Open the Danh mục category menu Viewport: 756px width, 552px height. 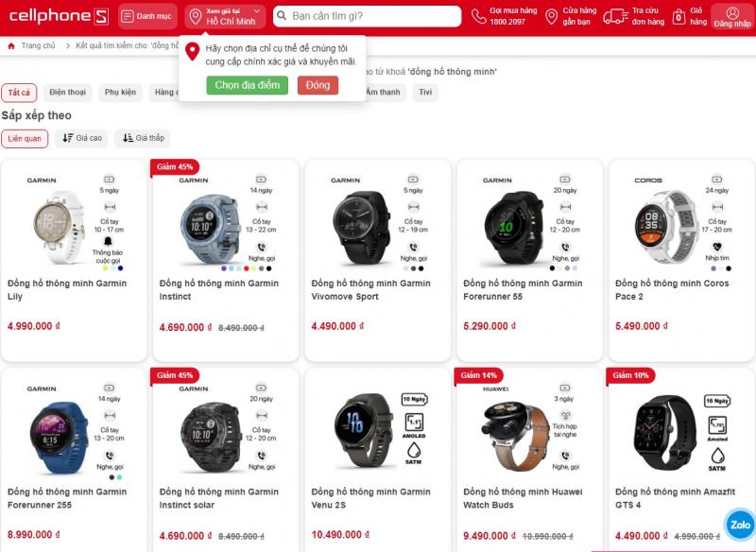tap(147, 16)
